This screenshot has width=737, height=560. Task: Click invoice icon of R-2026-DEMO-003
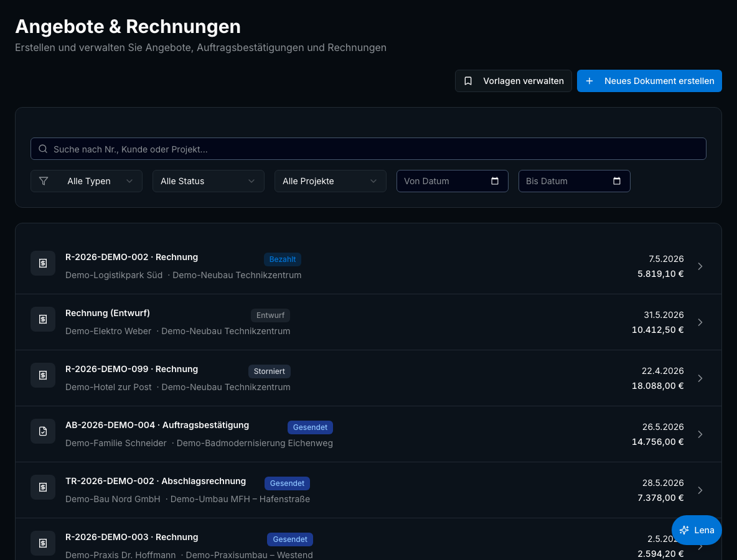pos(43,543)
